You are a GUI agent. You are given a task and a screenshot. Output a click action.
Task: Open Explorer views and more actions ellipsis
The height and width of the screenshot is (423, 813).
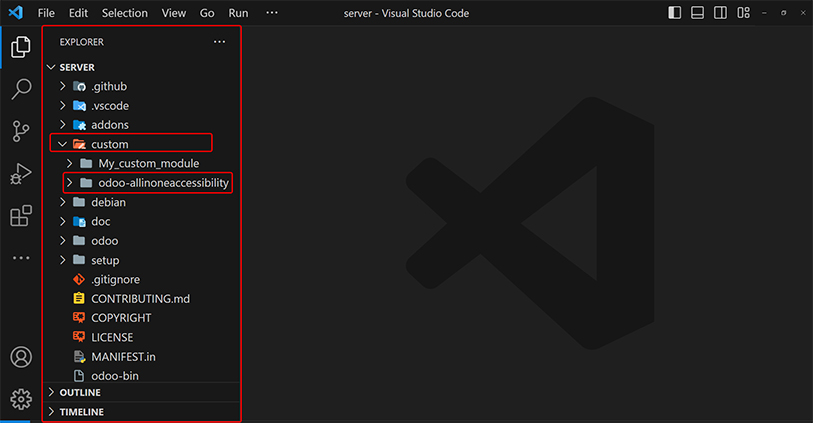point(219,42)
